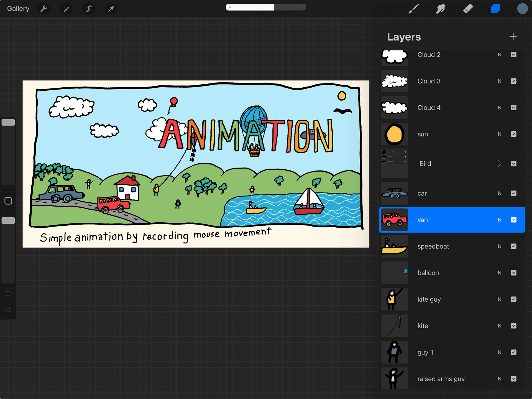Image resolution: width=532 pixels, height=399 pixels.
Task: Return to the Gallery
Action: tap(18, 9)
